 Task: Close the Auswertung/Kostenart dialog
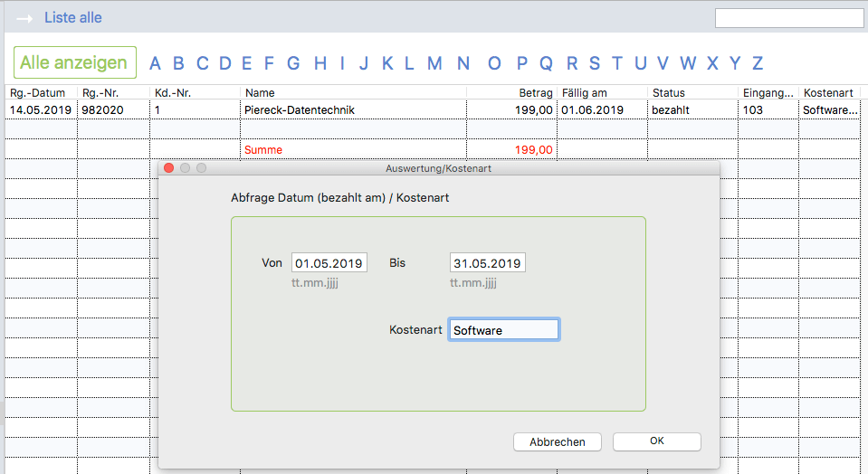click(x=169, y=167)
